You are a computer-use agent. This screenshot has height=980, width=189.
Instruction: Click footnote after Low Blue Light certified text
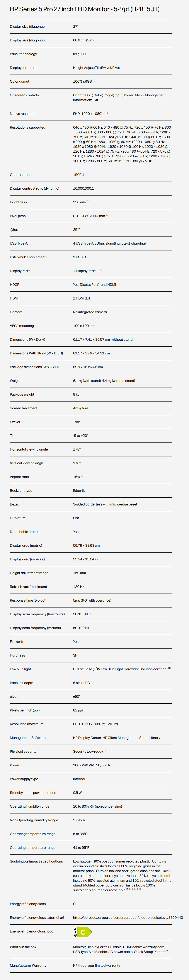[170, 668]
